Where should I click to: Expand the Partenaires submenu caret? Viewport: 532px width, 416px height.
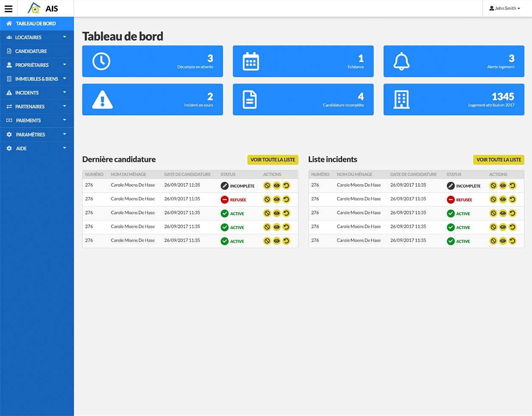(65, 106)
